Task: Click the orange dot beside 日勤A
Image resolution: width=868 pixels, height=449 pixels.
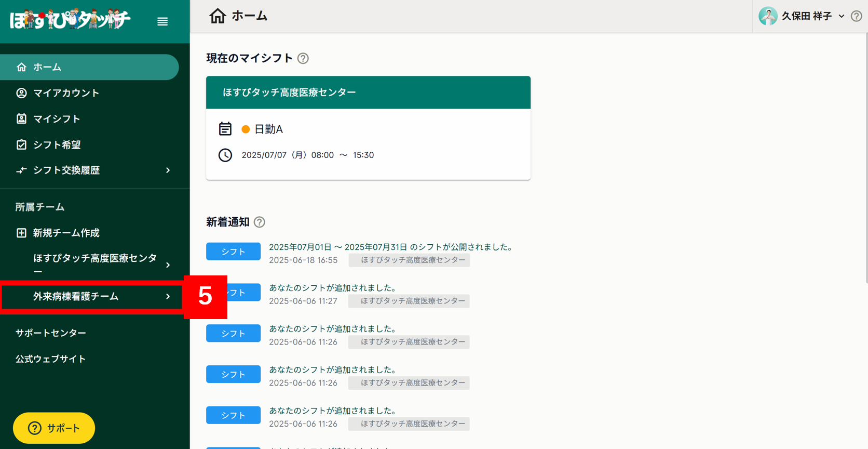Action: (246, 129)
